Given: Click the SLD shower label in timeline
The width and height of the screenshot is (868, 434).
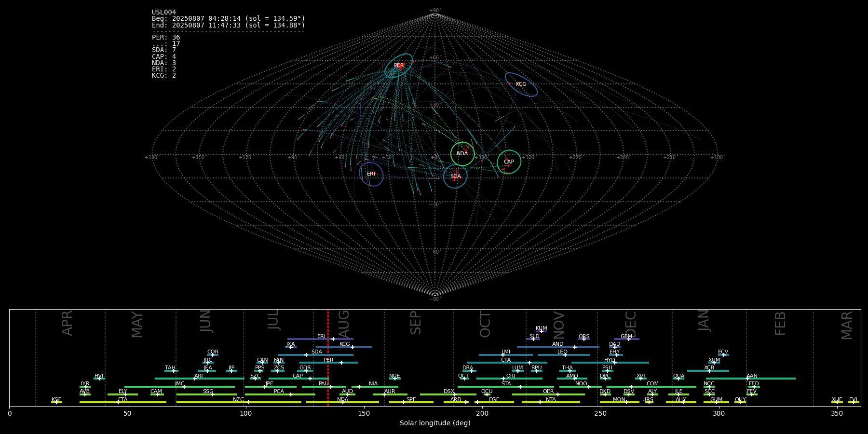Looking at the screenshot, I should tap(534, 337).
